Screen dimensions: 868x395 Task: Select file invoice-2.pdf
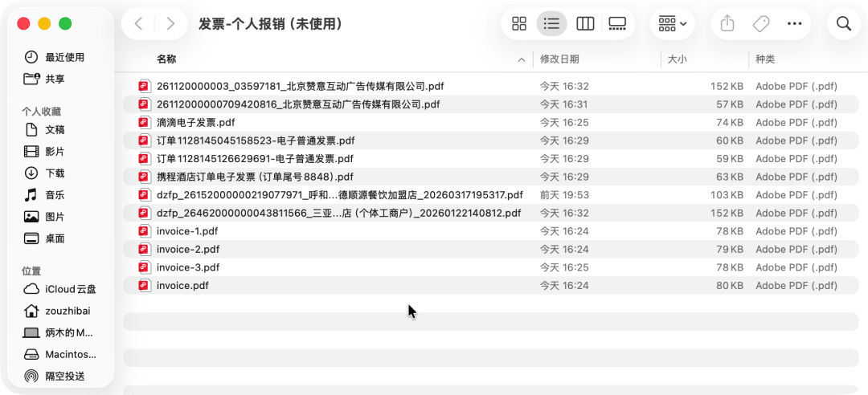(x=490, y=250)
